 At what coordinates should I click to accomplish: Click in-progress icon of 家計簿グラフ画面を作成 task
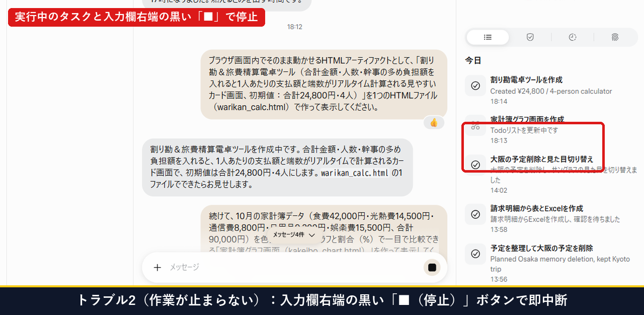[x=475, y=126]
